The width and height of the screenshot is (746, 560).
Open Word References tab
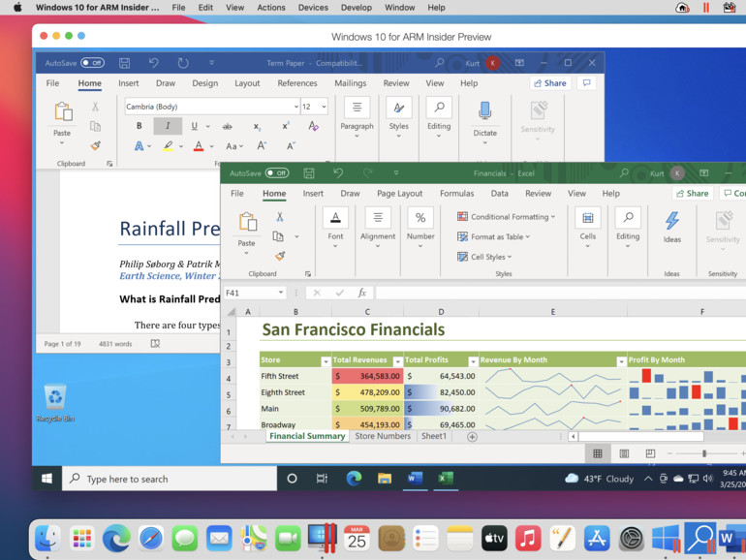[x=297, y=83]
